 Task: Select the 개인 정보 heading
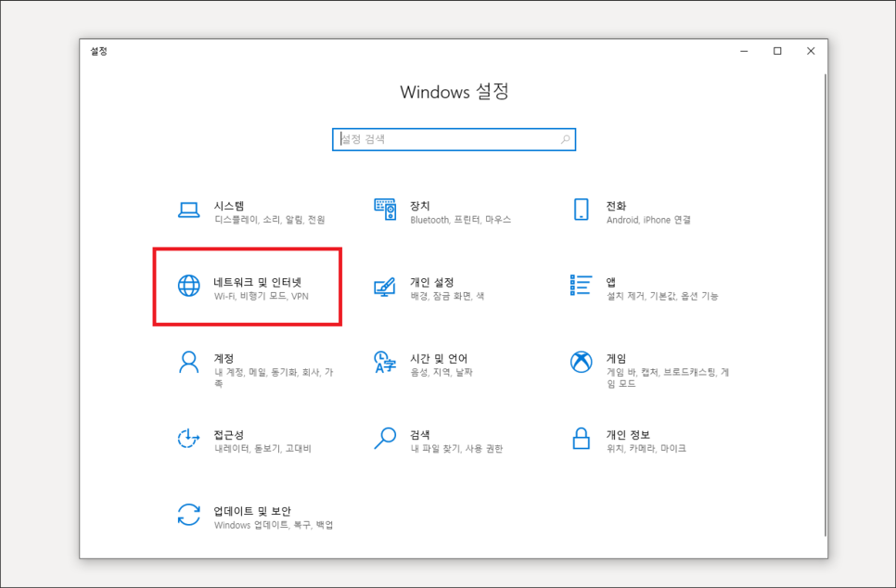coord(628,435)
